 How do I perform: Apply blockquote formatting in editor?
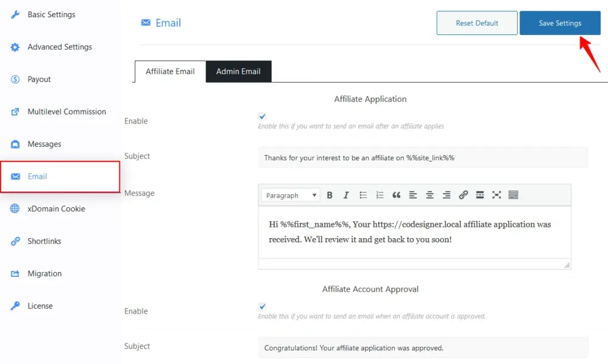coord(396,195)
